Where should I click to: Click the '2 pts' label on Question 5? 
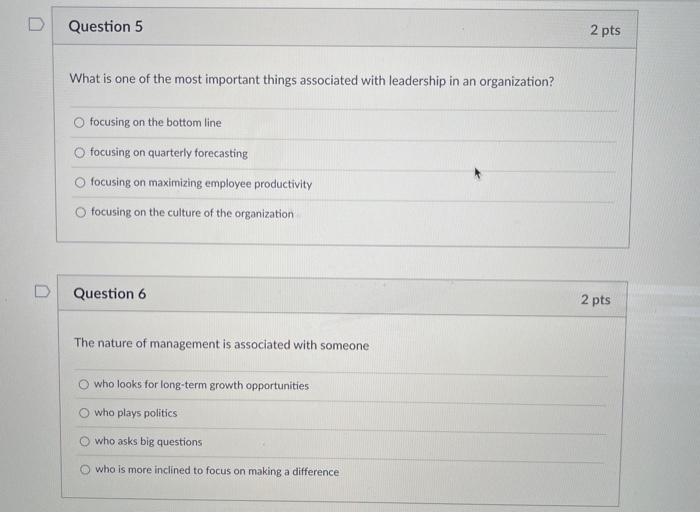[604, 30]
